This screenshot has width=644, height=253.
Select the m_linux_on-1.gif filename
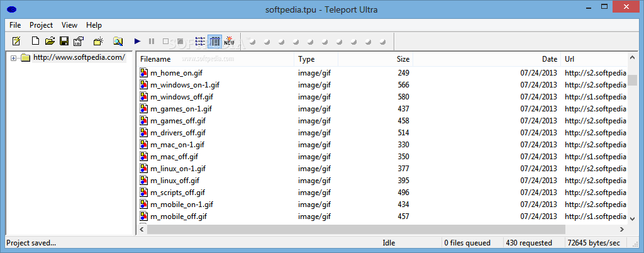tap(178, 169)
